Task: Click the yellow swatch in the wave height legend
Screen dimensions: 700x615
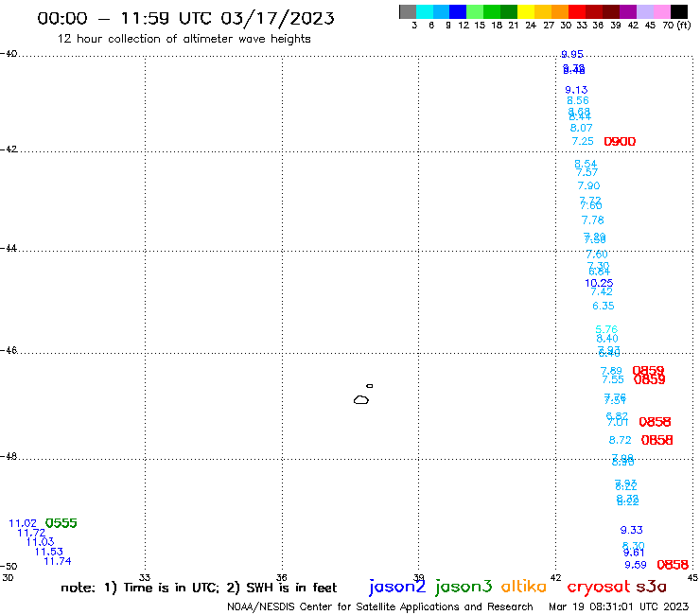Action: click(x=526, y=11)
